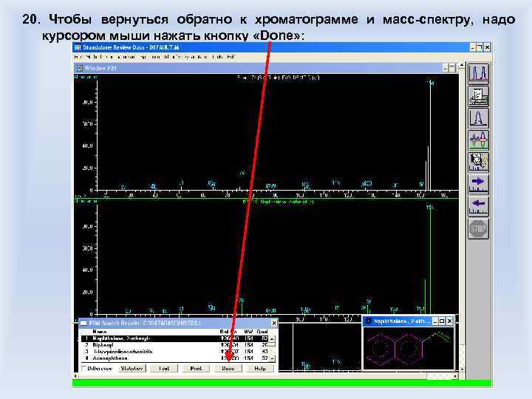Open Help in the search results dialog

tap(260, 368)
